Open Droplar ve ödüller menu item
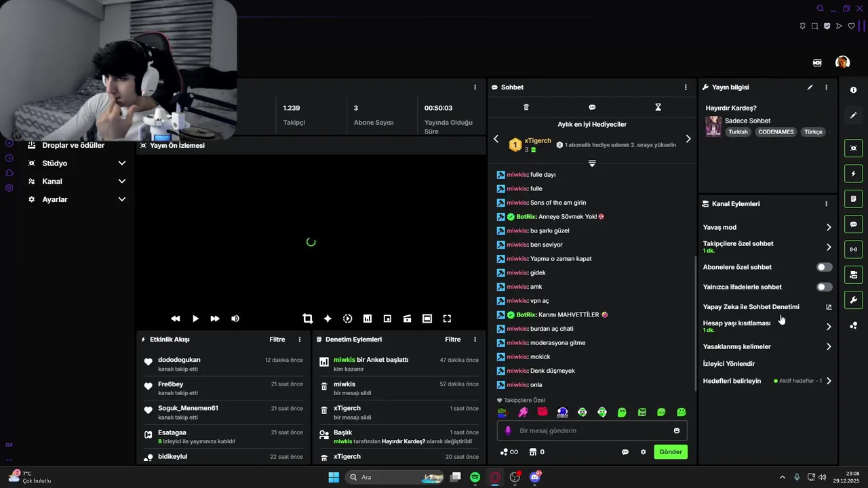The image size is (868, 488). tap(73, 145)
